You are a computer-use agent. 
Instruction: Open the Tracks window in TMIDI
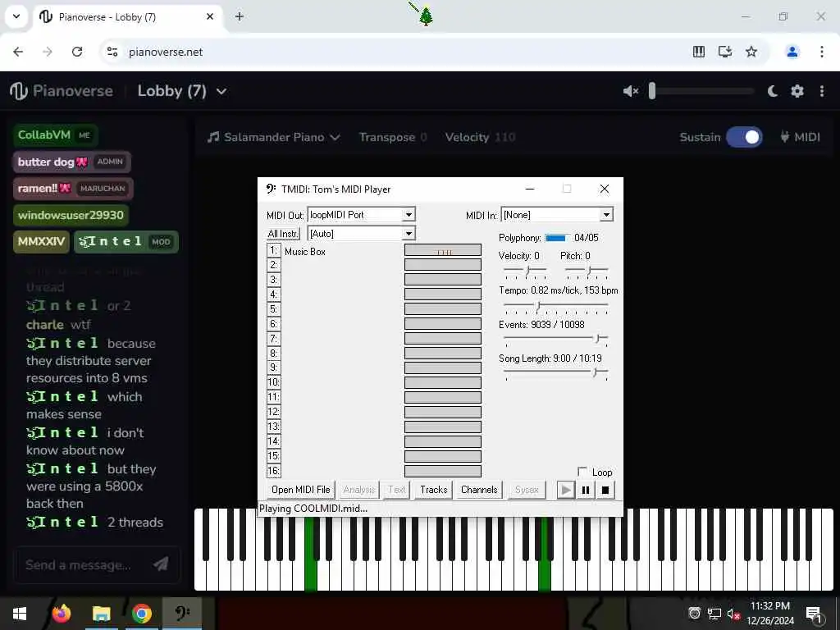pos(433,490)
